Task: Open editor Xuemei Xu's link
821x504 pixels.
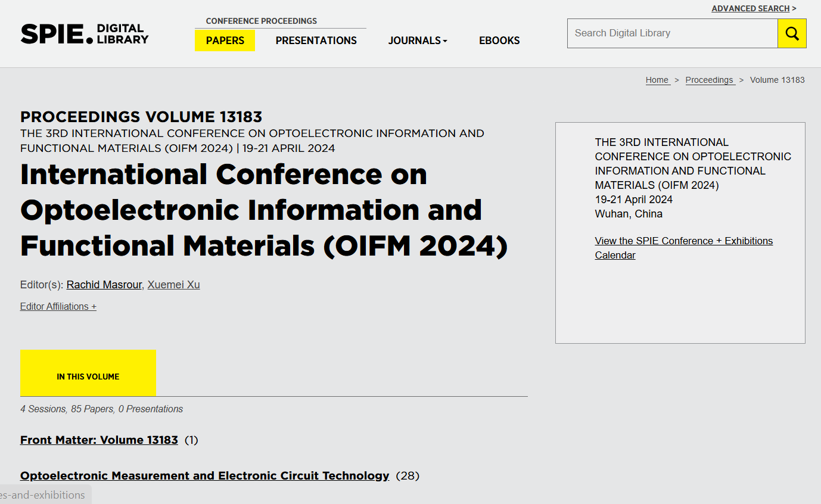Action: [x=173, y=285]
